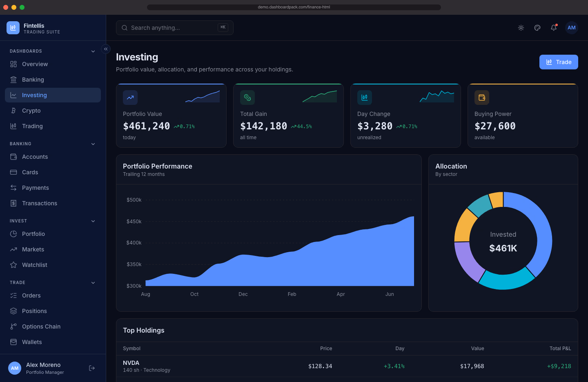Click the Accounts wallet icon in sidebar
Screen dimensions: 588x382
pyautogui.click(x=13, y=157)
